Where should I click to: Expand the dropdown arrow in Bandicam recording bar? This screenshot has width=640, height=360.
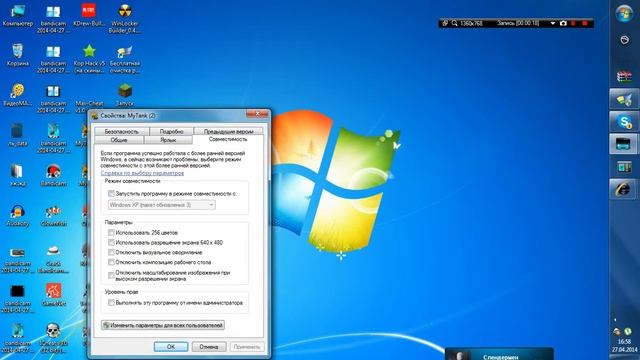click(x=553, y=23)
